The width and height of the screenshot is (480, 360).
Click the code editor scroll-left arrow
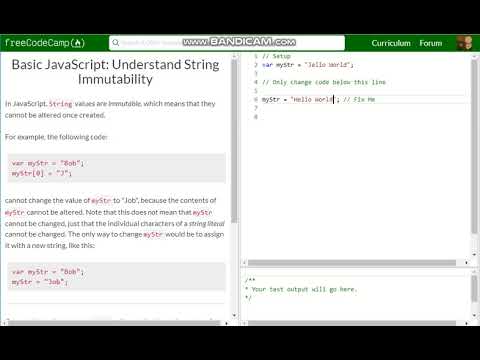244,263
